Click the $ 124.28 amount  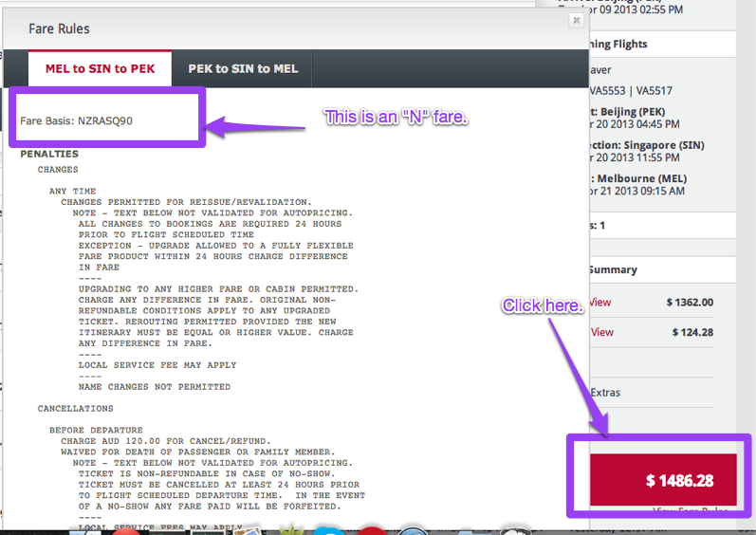pyautogui.click(x=692, y=332)
